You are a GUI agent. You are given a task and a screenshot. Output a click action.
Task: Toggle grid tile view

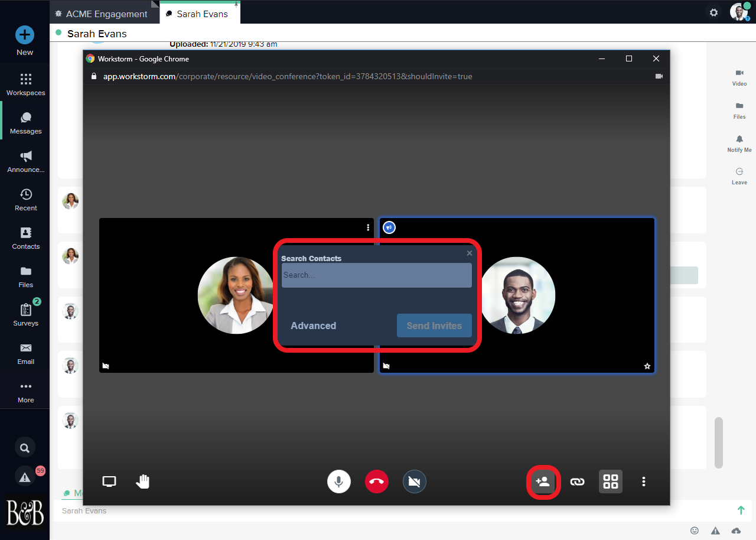tap(611, 482)
